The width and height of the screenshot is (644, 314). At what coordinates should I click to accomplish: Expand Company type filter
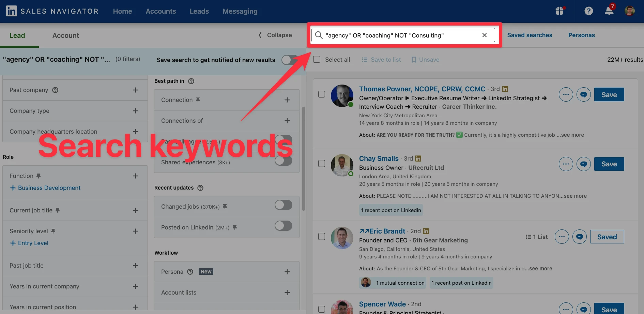pos(136,111)
